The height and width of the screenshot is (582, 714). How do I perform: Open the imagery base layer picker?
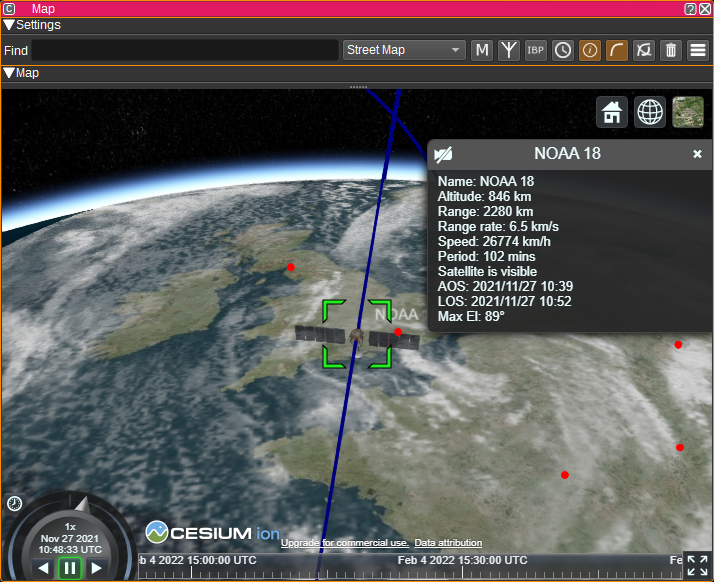click(x=688, y=112)
